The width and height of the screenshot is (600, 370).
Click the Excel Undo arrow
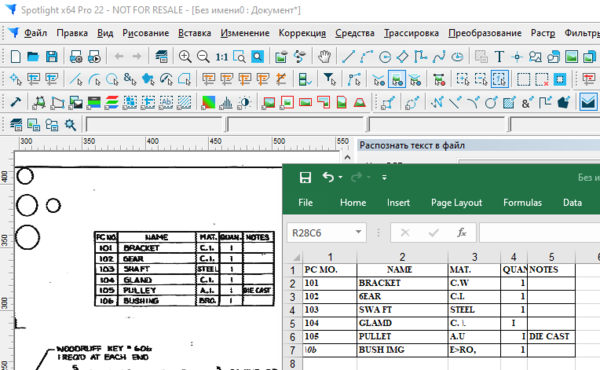328,177
